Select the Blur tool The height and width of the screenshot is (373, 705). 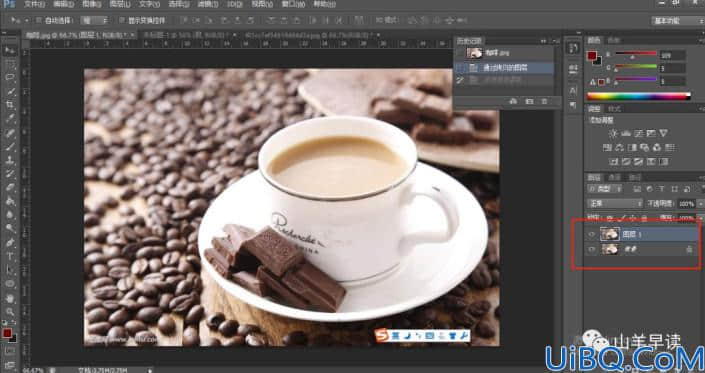pyautogui.click(x=9, y=215)
